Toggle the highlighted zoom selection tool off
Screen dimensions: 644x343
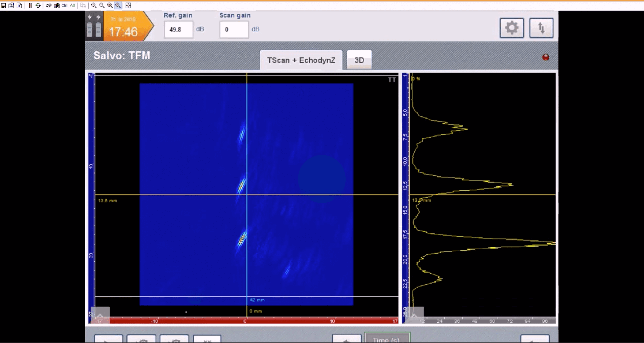point(118,6)
